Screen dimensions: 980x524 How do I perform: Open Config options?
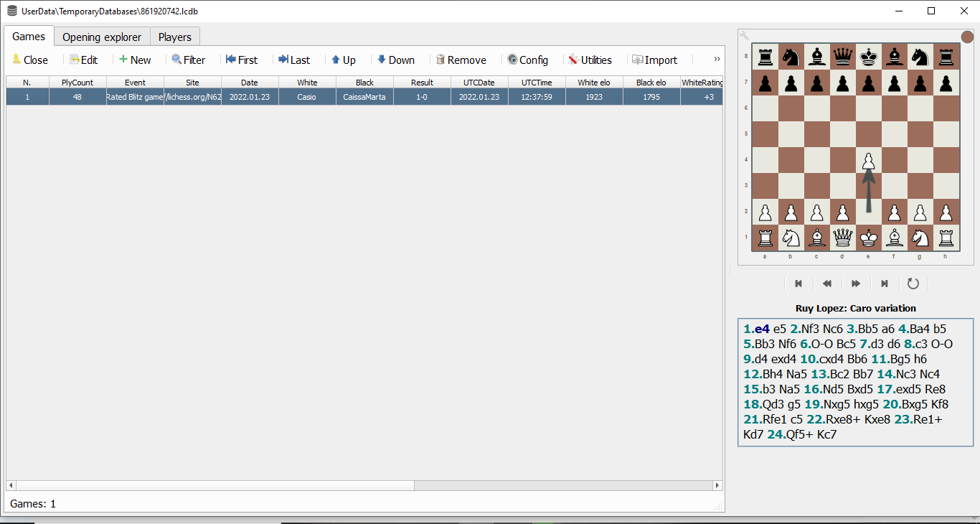528,60
